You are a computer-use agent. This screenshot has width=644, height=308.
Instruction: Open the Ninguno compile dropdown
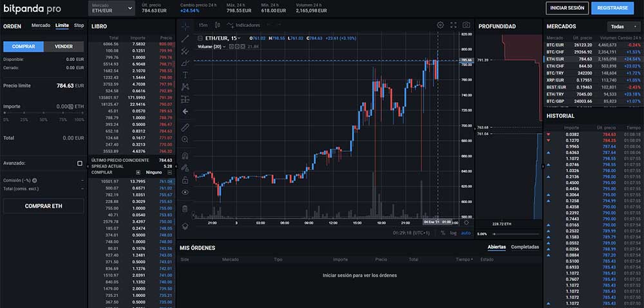154,172
